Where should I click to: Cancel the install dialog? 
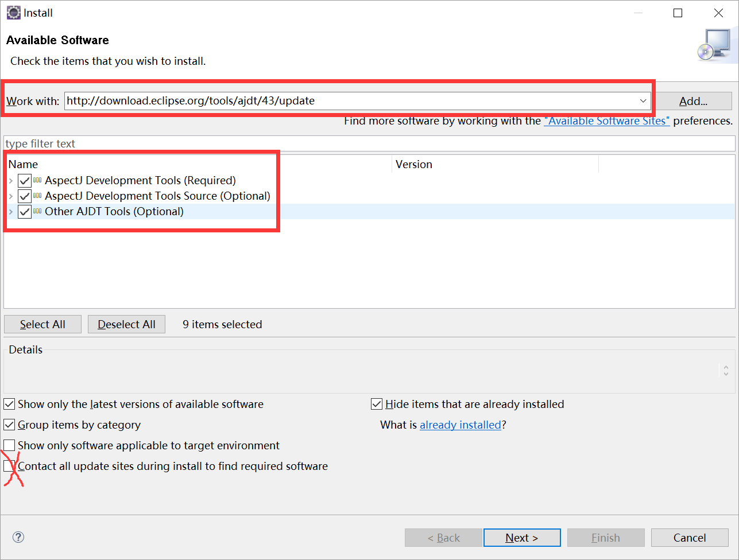pos(690,538)
